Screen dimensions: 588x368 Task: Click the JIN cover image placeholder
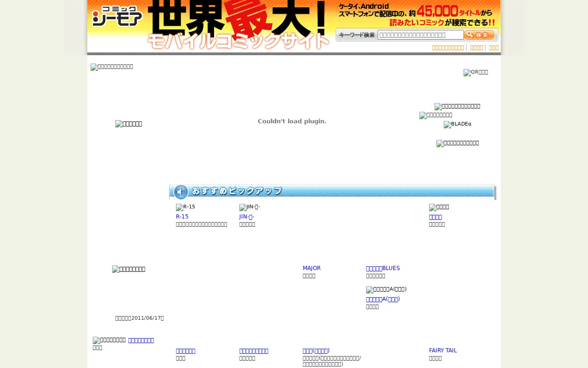(249, 207)
